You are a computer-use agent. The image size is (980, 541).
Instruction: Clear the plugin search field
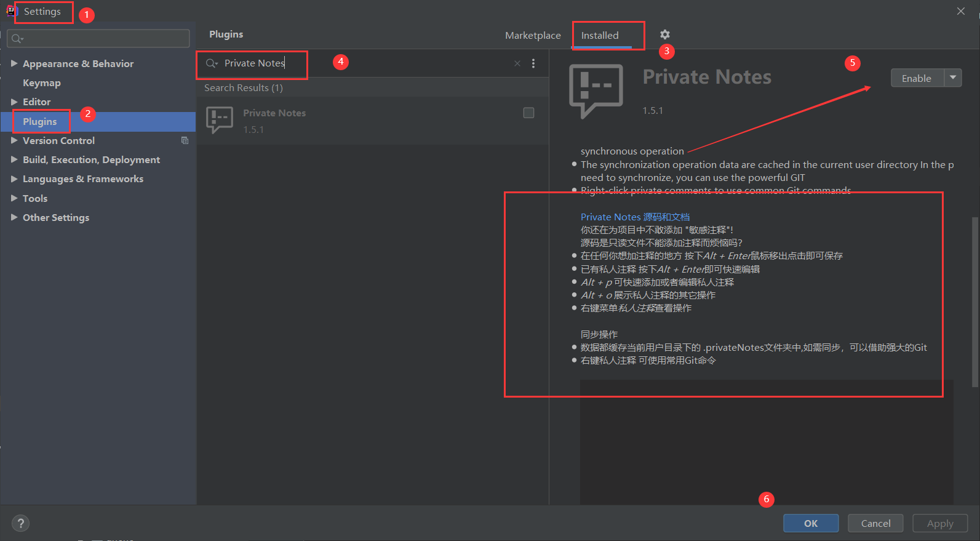click(517, 63)
